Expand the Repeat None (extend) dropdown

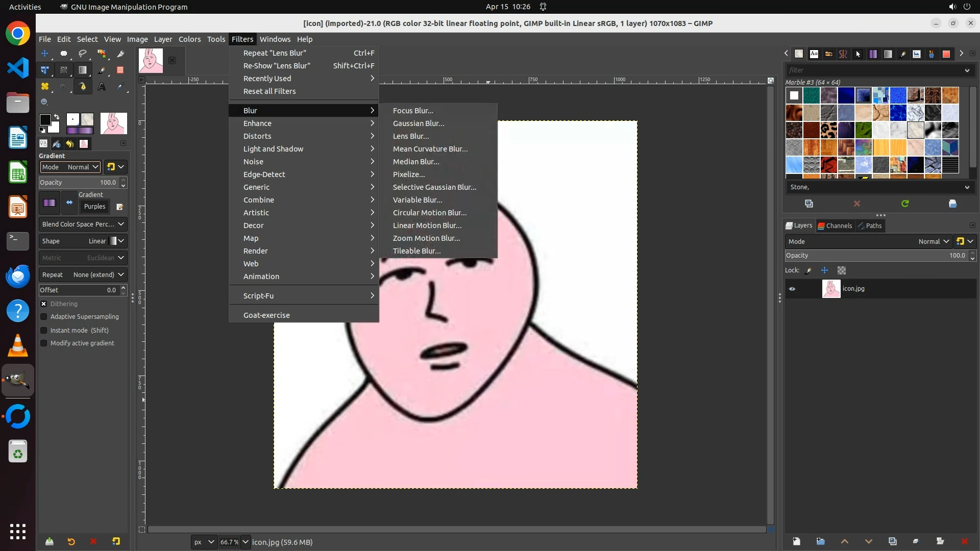(83, 274)
